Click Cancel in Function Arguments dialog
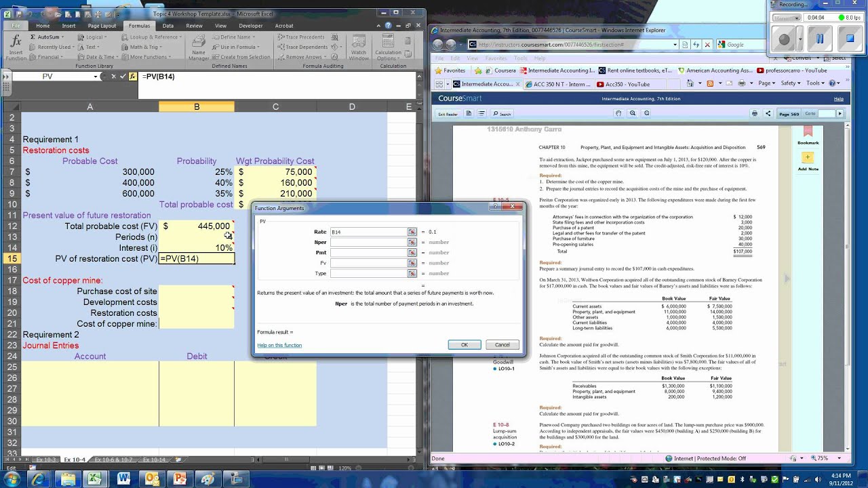 [502, 345]
